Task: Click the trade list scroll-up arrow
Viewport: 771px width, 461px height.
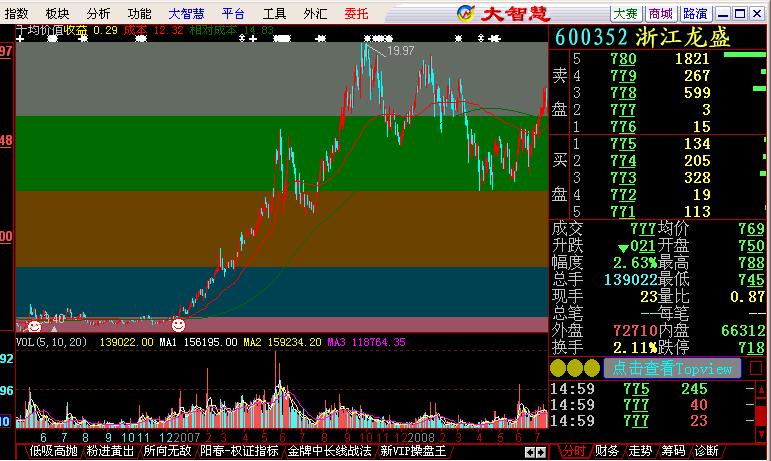Action: click(x=761, y=389)
